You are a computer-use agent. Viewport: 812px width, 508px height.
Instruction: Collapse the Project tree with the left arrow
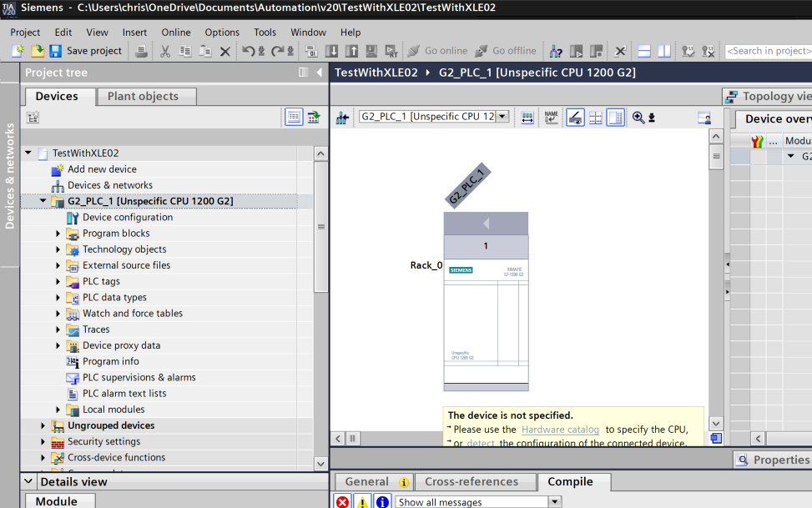tap(319, 73)
